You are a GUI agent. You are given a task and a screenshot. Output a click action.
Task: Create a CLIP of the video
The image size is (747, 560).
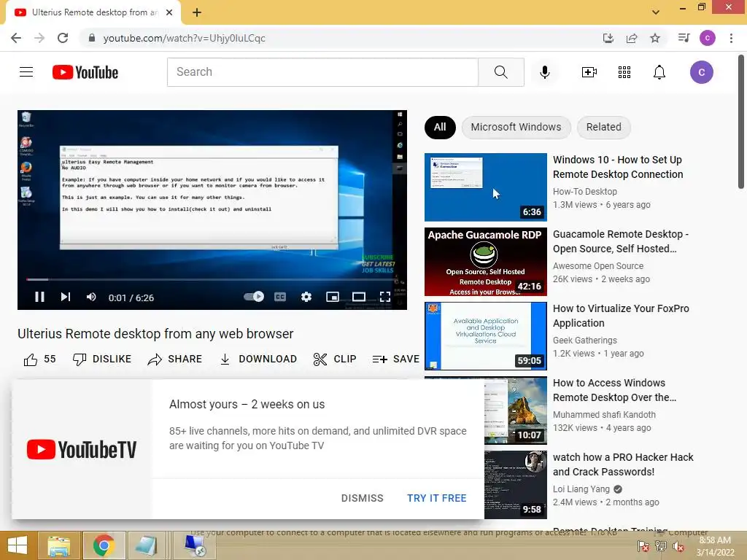[x=335, y=359]
